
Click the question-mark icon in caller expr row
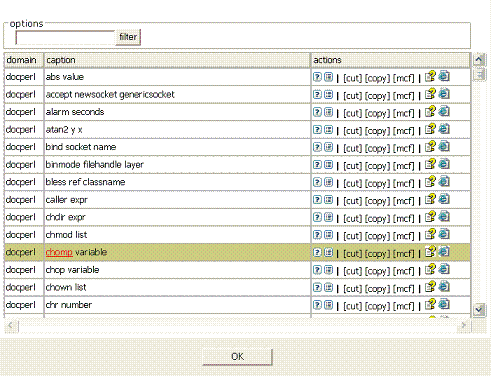(x=317, y=200)
